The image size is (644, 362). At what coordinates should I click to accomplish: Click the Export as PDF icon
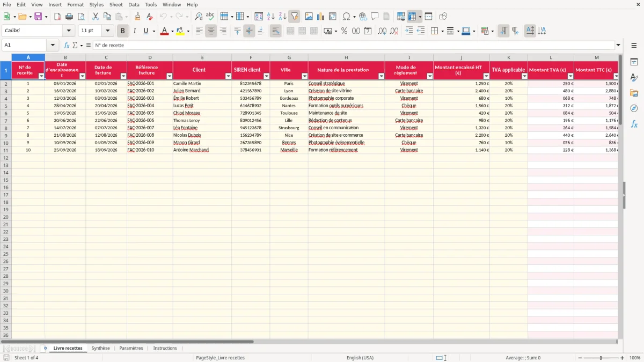click(x=57, y=17)
